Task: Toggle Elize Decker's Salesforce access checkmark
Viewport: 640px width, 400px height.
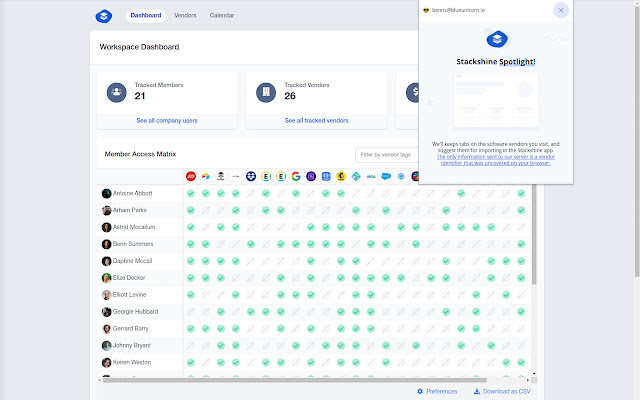Action: tap(386, 278)
